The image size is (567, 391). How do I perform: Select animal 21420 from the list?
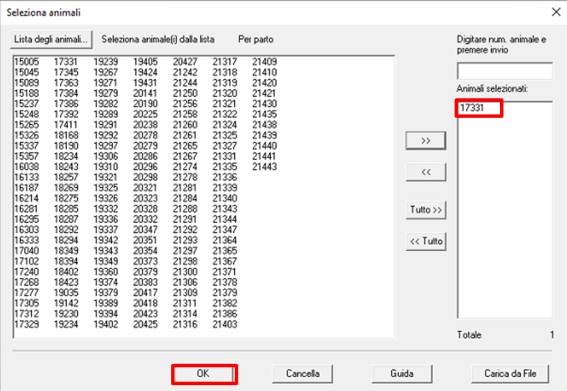pyautogui.click(x=265, y=83)
